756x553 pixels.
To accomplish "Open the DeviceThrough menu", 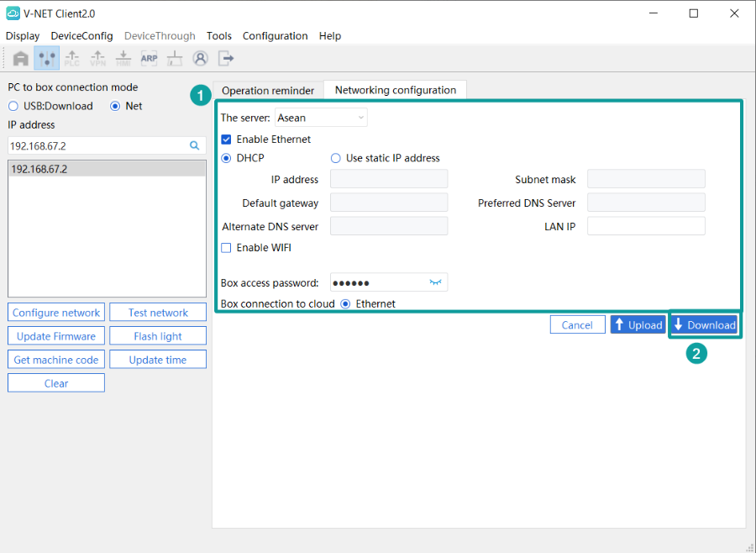I will tap(160, 36).
